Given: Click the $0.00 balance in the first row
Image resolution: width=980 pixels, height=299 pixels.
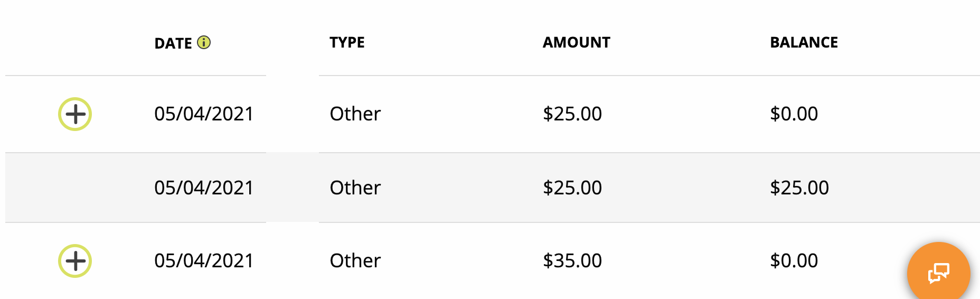Looking at the screenshot, I should (794, 114).
